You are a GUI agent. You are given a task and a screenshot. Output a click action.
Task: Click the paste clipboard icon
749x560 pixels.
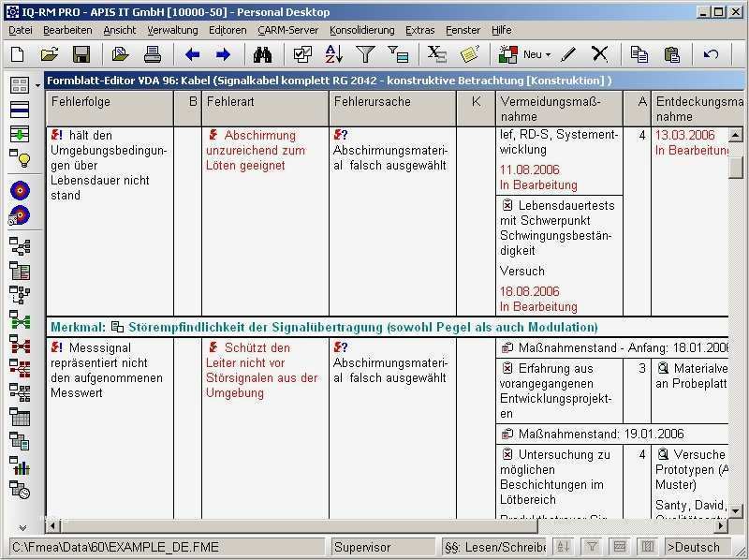[x=671, y=54]
